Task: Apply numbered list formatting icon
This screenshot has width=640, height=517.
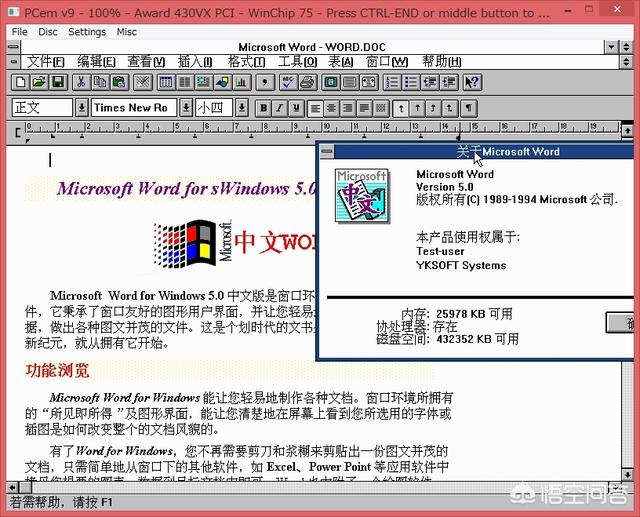Action: click(x=392, y=82)
